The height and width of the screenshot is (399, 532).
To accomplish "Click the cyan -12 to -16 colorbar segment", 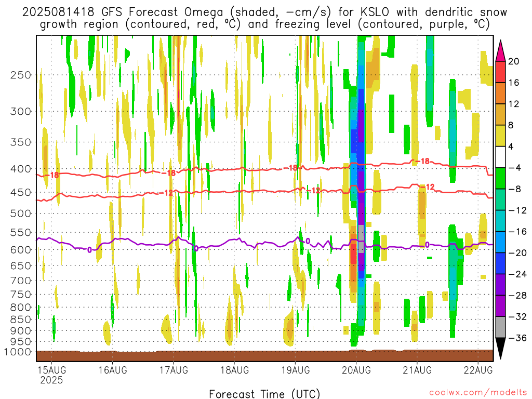I will (500, 221).
